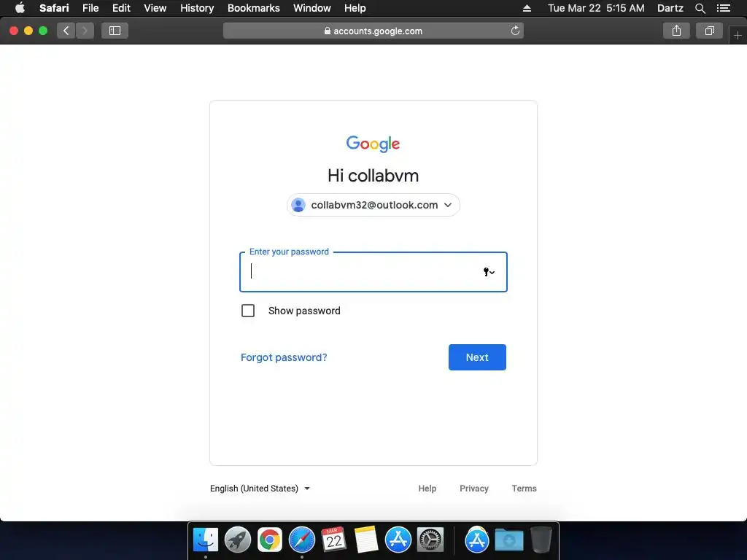Image resolution: width=747 pixels, height=560 pixels.
Task: Open the Share button in Safari toolbar
Action: coord(676,31)
